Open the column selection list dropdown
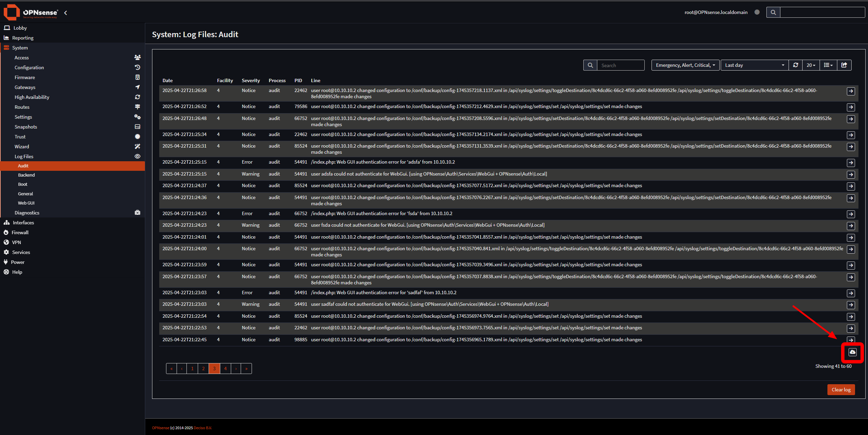This screenshot has width=868, height=435. (x=828, y=65)
